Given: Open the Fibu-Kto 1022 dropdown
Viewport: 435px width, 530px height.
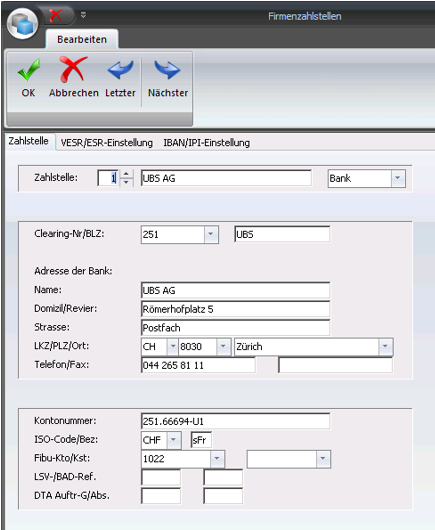Looking at the screenshot, I should tap(217, 459).
